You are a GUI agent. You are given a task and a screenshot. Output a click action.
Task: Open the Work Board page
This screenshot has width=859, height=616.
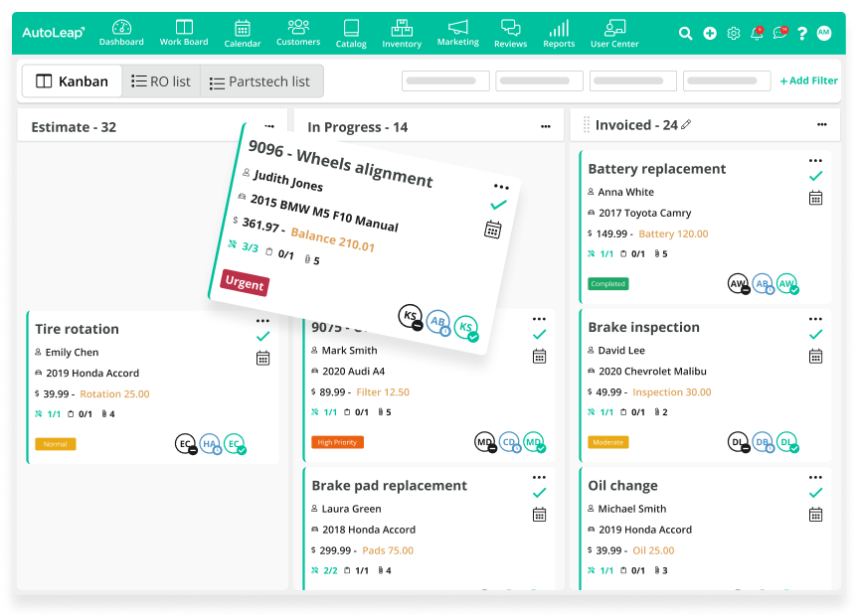point(184,33)
